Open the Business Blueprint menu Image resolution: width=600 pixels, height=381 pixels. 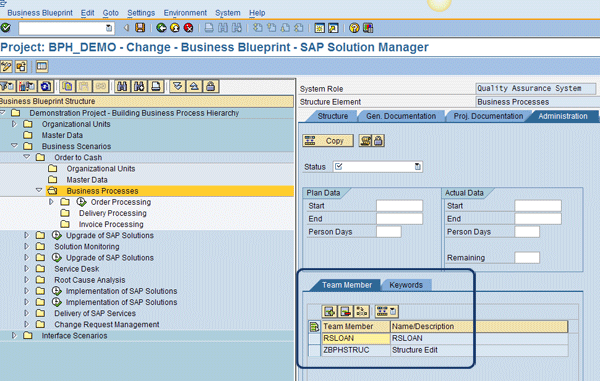click(40, 13)
